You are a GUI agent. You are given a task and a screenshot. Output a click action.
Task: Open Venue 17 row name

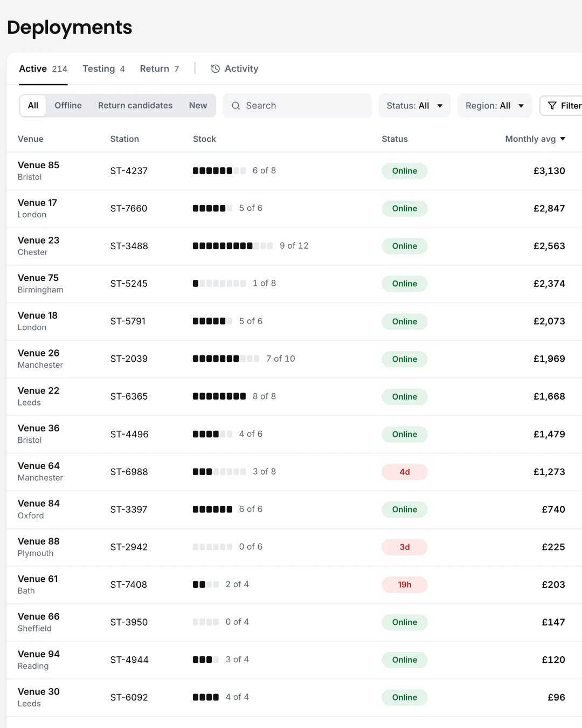pyautogui.click(x=37, y=203)
